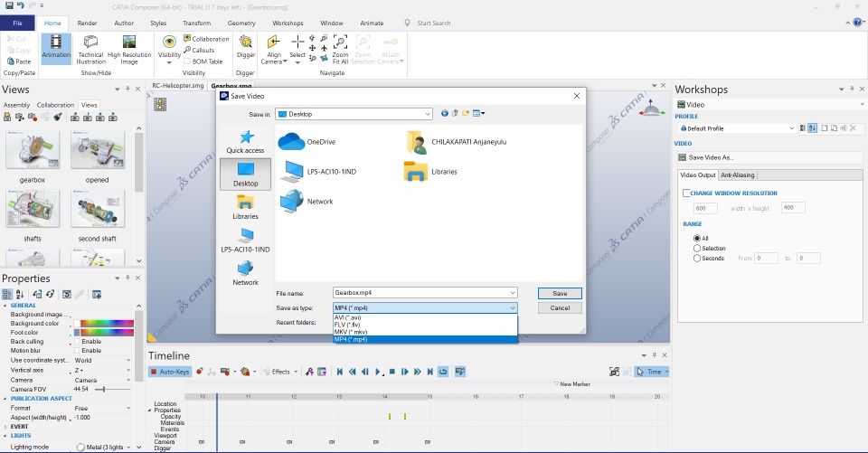Click the dialog View Menu icon

coord(479,114)
